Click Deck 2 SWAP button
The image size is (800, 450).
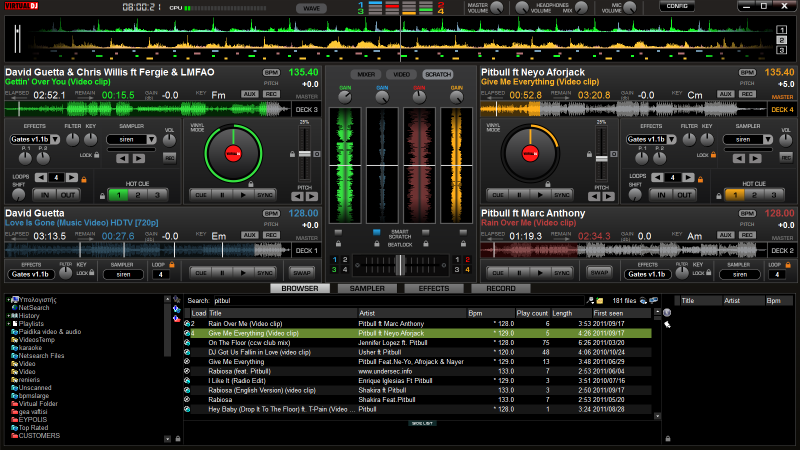coord(599,273)
